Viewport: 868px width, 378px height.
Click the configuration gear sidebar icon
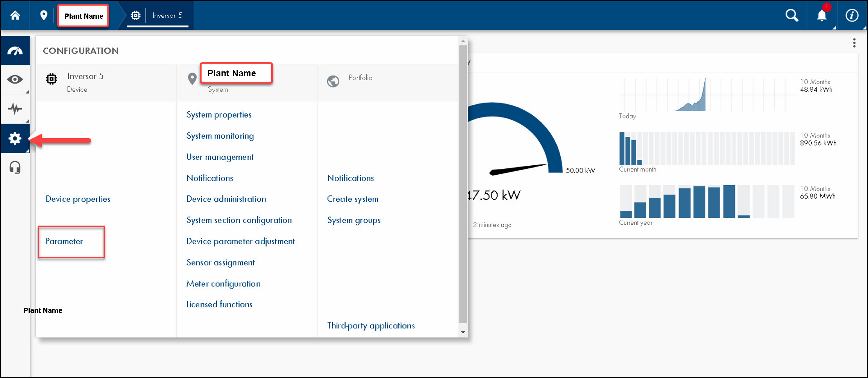[15, 139]
